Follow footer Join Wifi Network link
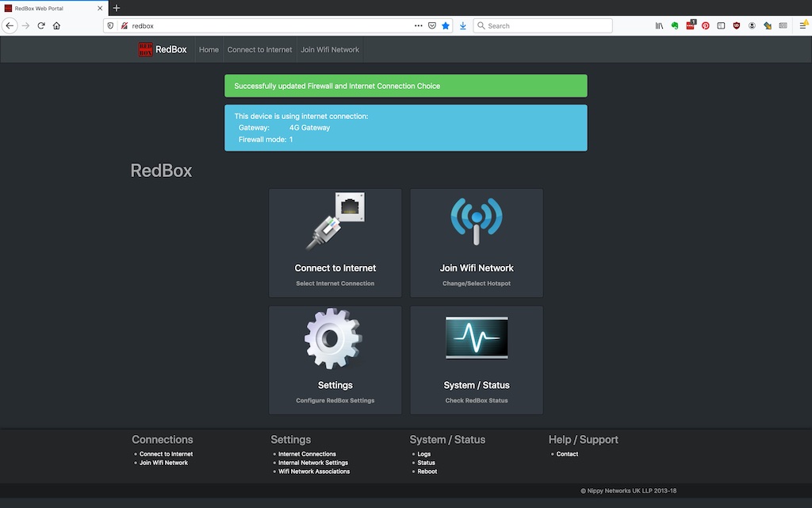Image resolution: width=812 pixels, height=508 pixels. pos(163,463)
